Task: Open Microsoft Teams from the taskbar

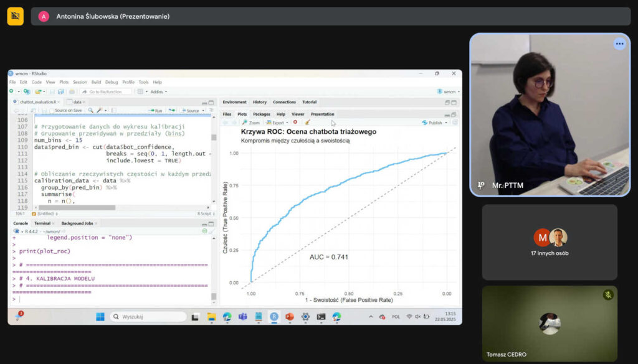Action: 243,317
